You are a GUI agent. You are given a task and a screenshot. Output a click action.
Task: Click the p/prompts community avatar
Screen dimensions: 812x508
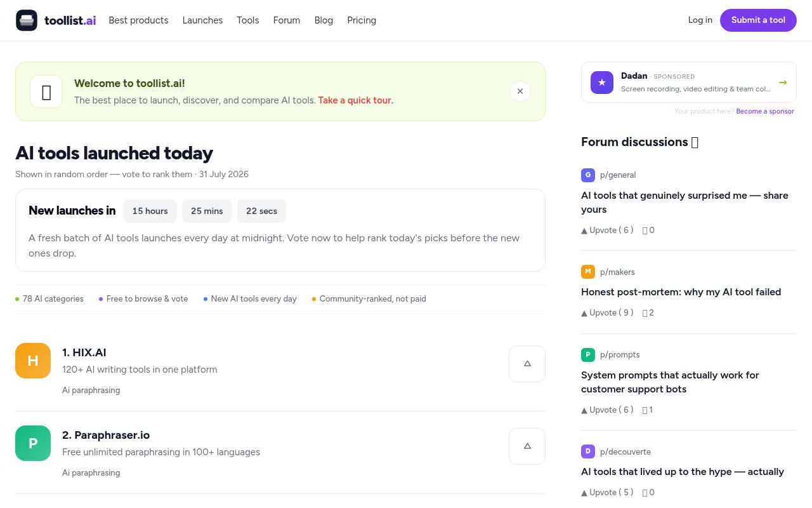588,354
